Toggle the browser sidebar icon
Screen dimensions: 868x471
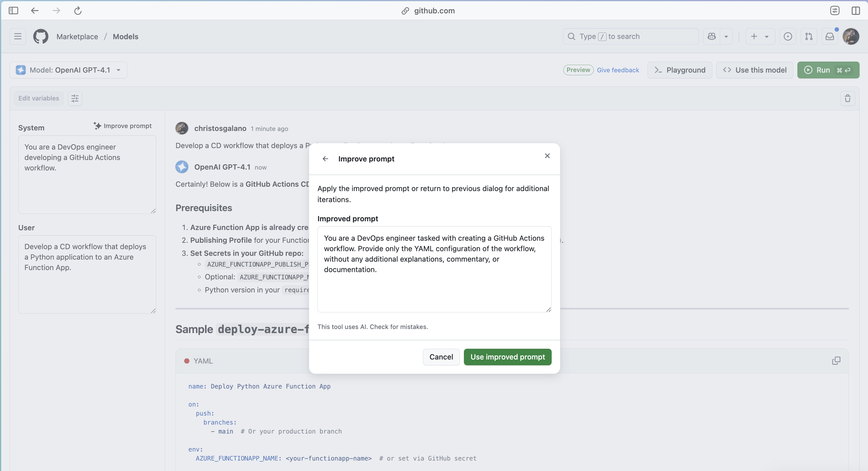point(13,10)
